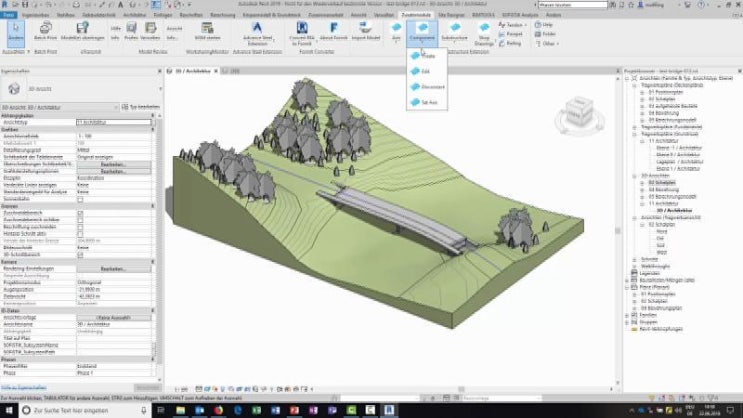Select the Nord view in project browser

pyautogui.click(x=661, y=231)
